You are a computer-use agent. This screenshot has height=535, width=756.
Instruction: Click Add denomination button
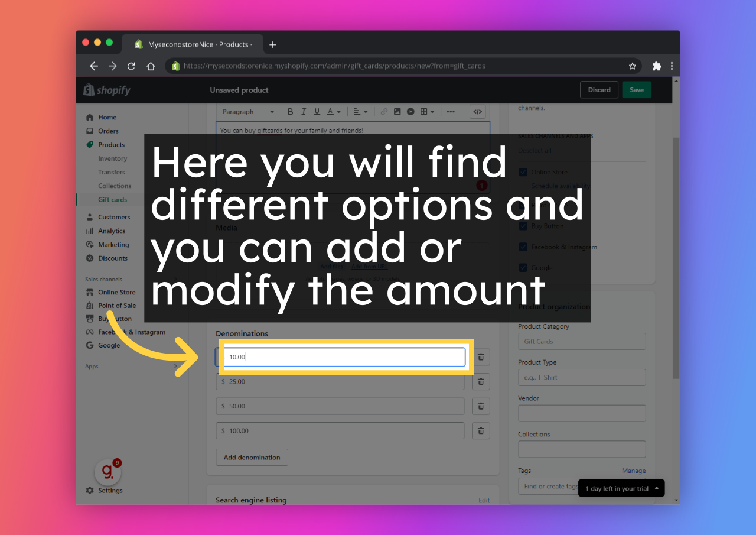252,457
